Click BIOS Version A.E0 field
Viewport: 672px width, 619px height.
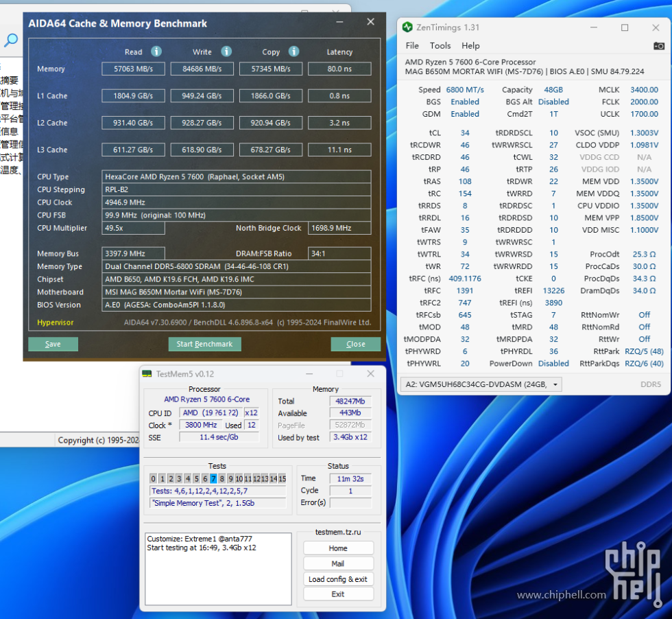236,305
